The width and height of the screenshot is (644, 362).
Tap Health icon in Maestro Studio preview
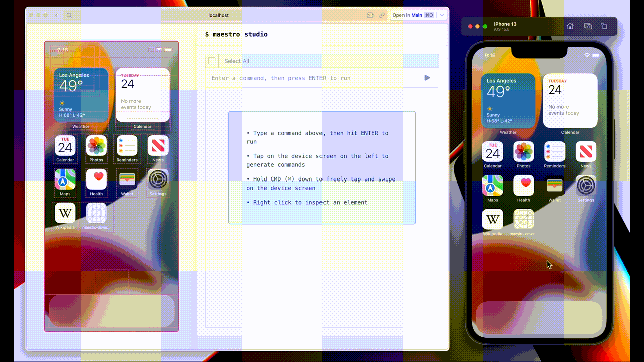[x=96, y=179]
